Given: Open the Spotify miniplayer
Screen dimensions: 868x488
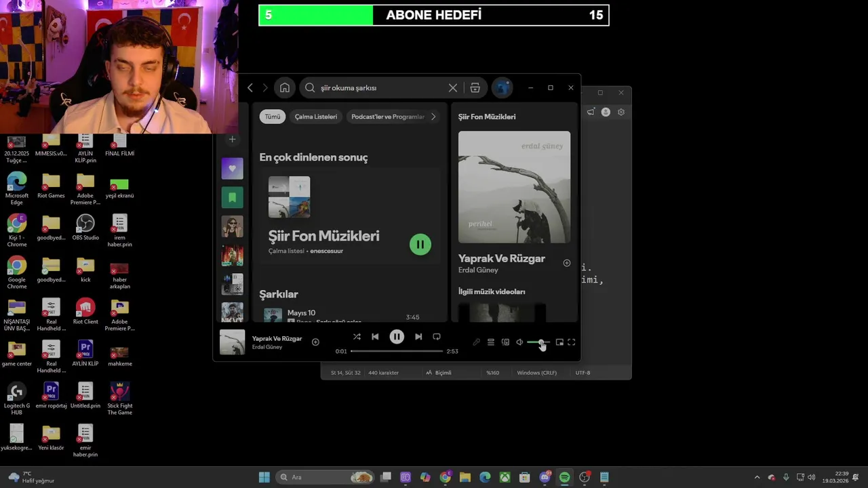Looking at the screenshot, I should coord(559,342).
